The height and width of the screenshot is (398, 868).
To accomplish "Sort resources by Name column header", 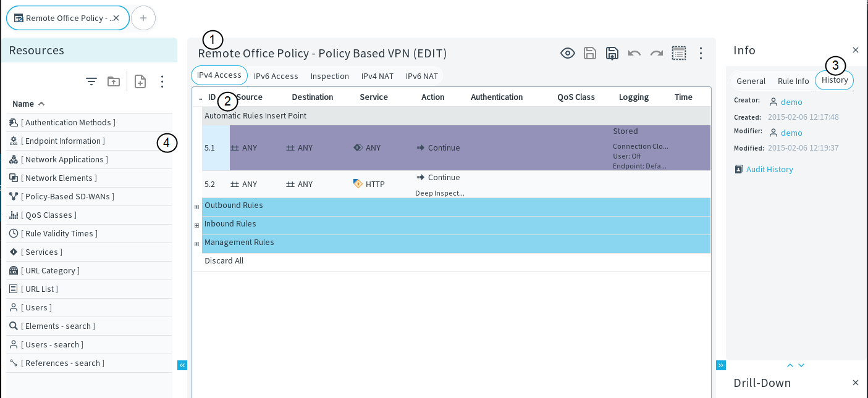I will (x=23, y=104).
